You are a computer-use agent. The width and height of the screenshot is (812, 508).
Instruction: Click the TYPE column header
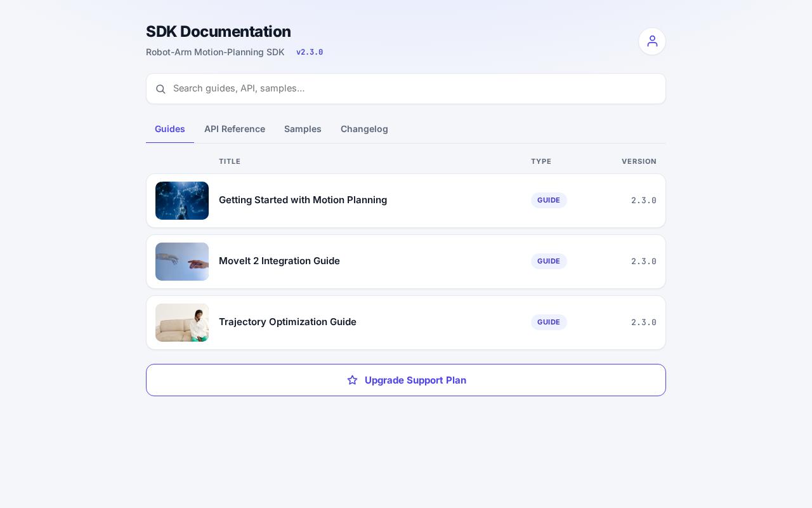[541, 161]
